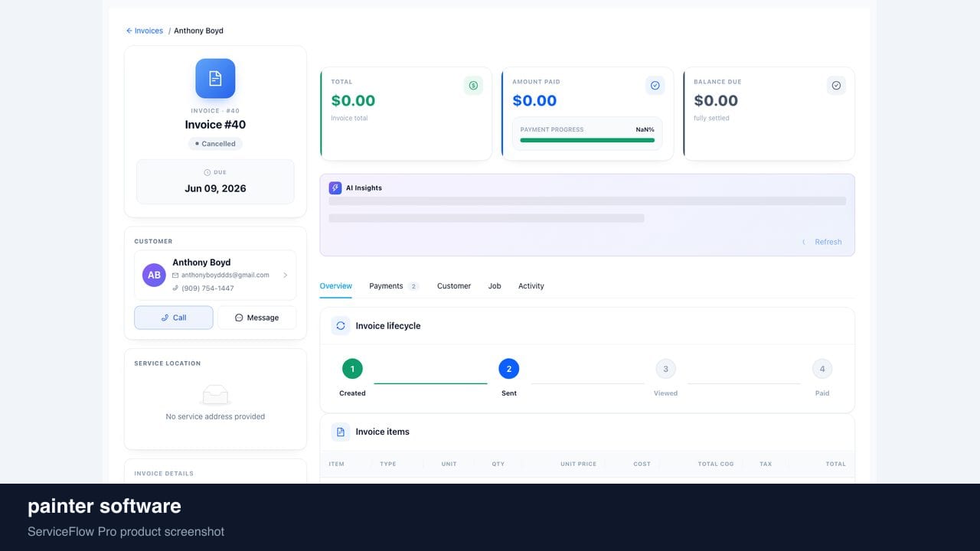The height and width of the screenshot is (551, 980).
Task: Click the TYPE column header
Action: pyautogui.click(x=388, y=464)
